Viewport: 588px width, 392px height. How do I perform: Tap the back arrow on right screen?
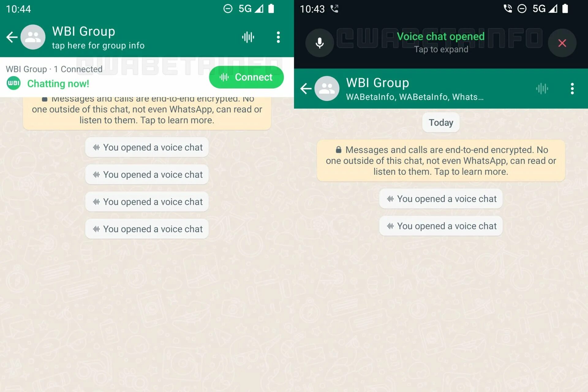coord(306,89)
